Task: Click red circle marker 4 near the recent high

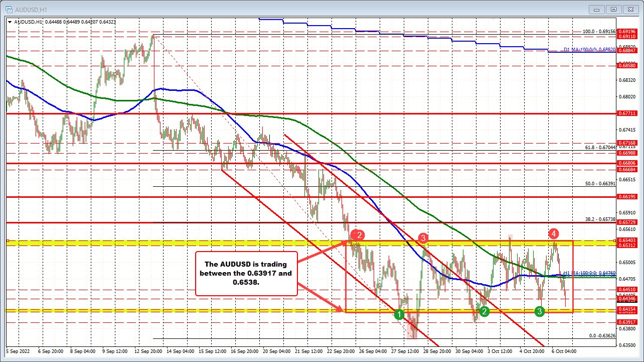Action: (553, 233)
